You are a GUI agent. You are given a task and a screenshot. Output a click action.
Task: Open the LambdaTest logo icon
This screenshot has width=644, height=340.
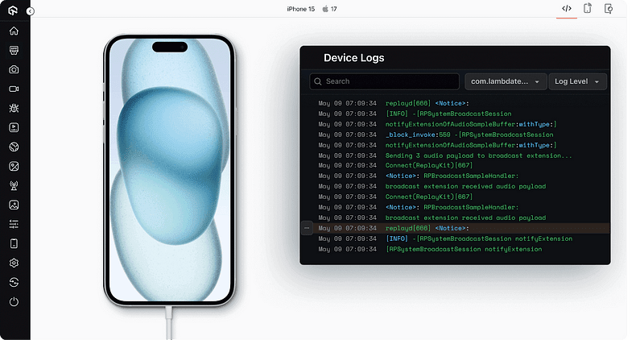pyautogui.click(x=13, y=10)
